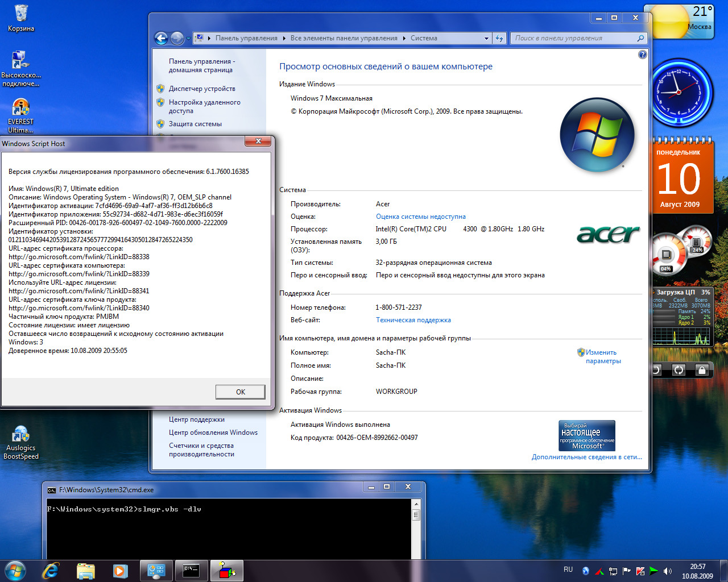Open the Action Center flag tray icon

627,571
